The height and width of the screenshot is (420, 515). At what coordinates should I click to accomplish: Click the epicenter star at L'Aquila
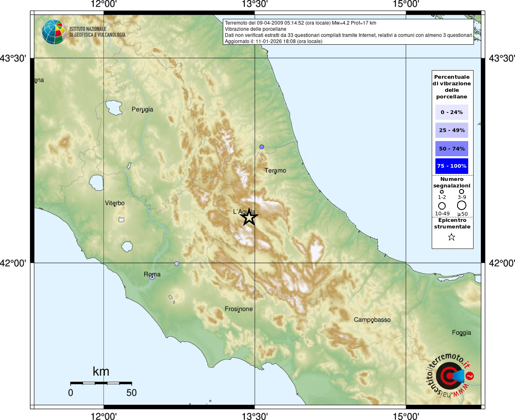coord(249,217)
